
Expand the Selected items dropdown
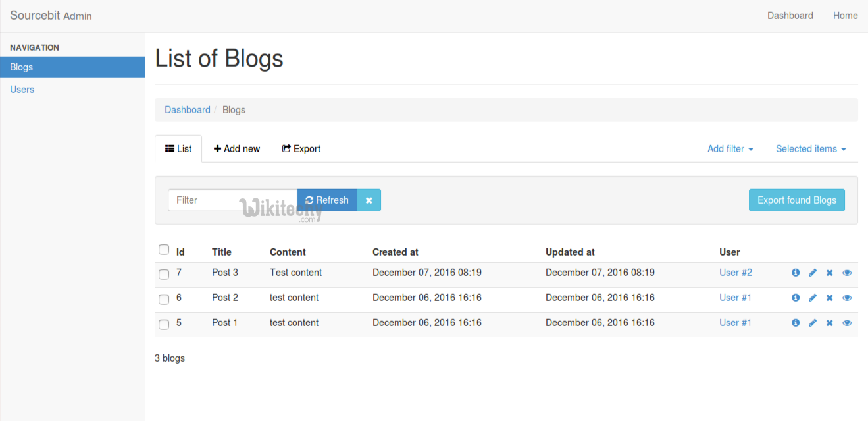(x=810, y=149)
